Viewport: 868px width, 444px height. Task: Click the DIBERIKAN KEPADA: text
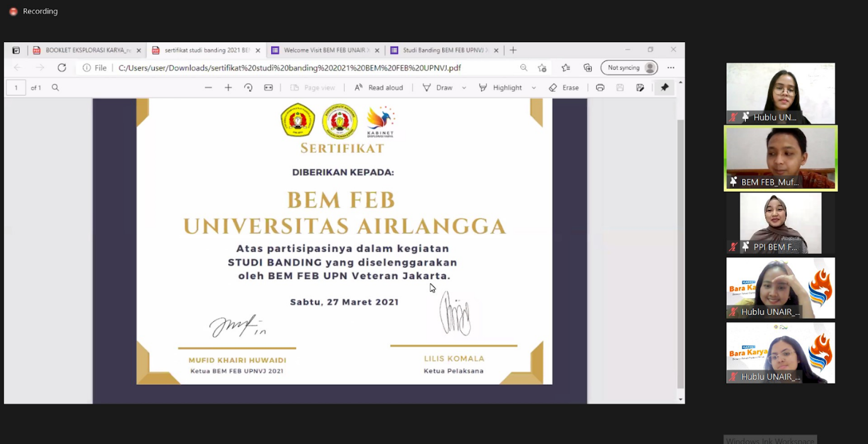point(343,172)
